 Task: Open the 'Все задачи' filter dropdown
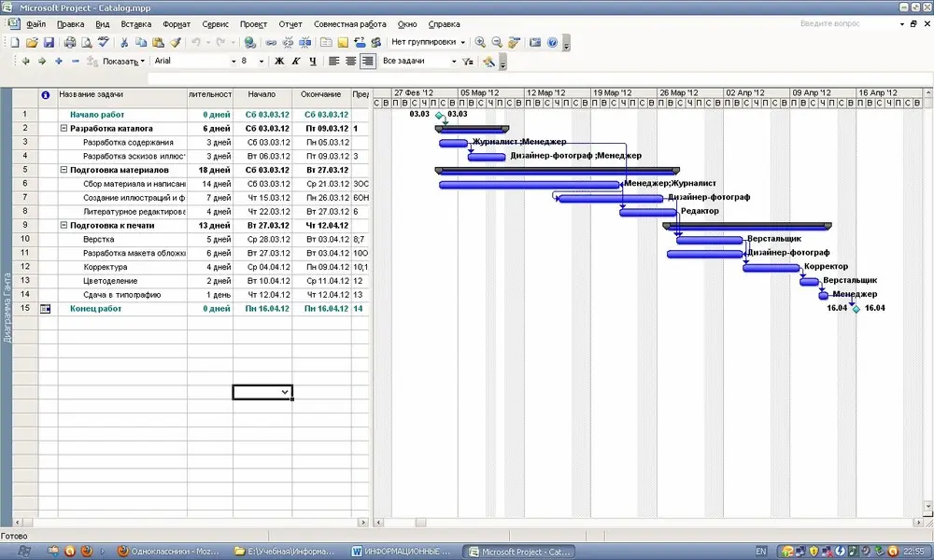click(419, 61)
